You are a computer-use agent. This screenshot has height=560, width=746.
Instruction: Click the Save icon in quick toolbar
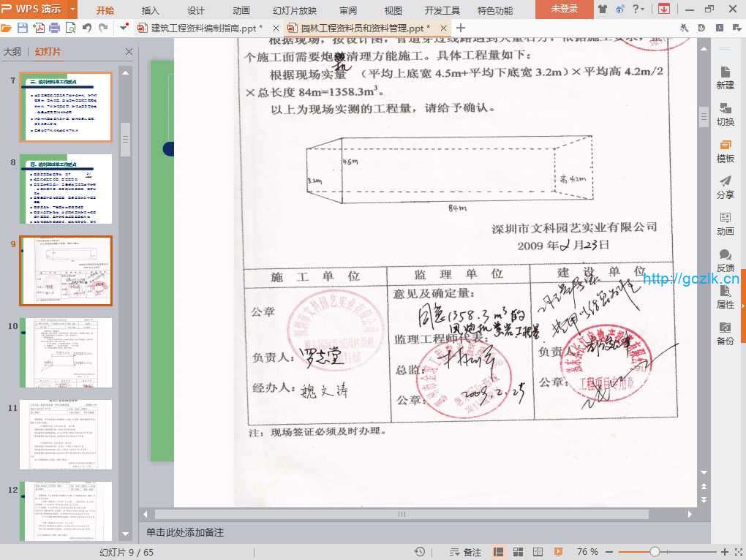pyautogui.click(x=23, y=28)
